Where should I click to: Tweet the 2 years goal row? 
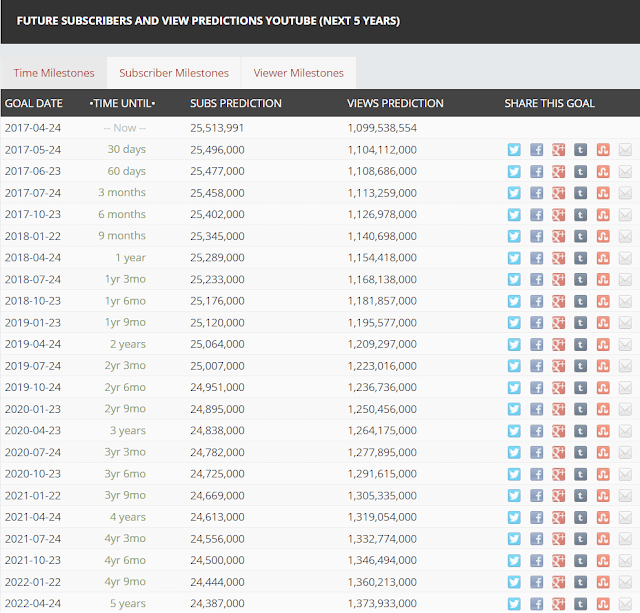pyautogui.click(x=514, y=344)
